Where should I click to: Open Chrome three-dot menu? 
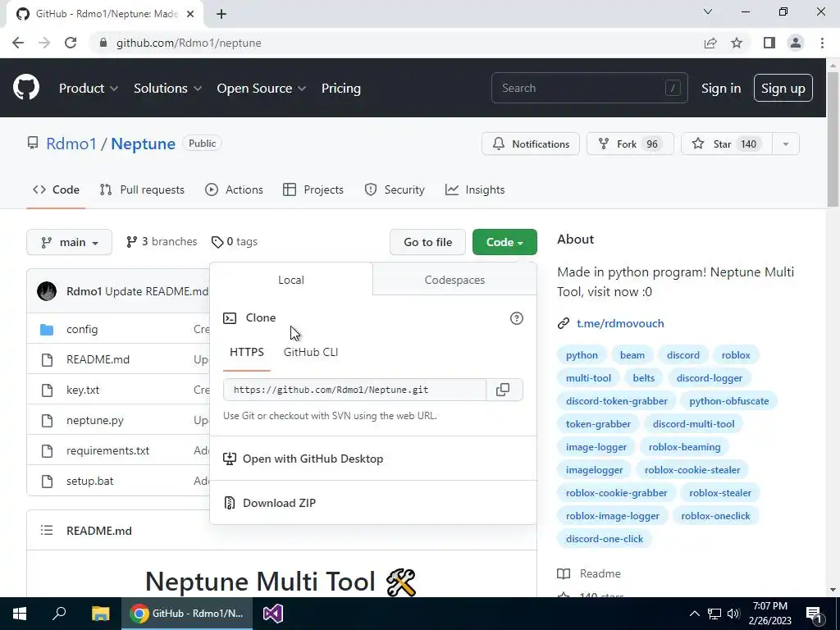click(x=822, y=43)
